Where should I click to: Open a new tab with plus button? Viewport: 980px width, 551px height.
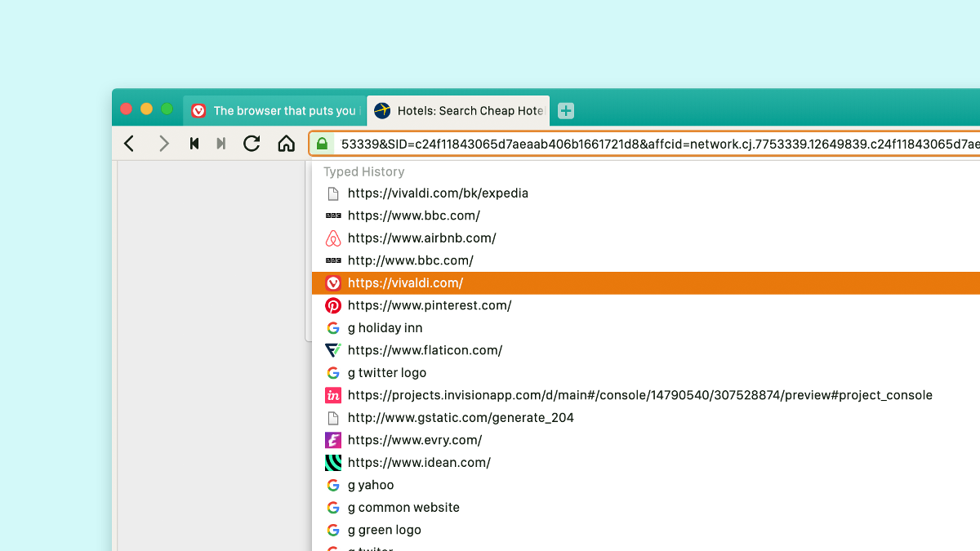click(566, 111)
